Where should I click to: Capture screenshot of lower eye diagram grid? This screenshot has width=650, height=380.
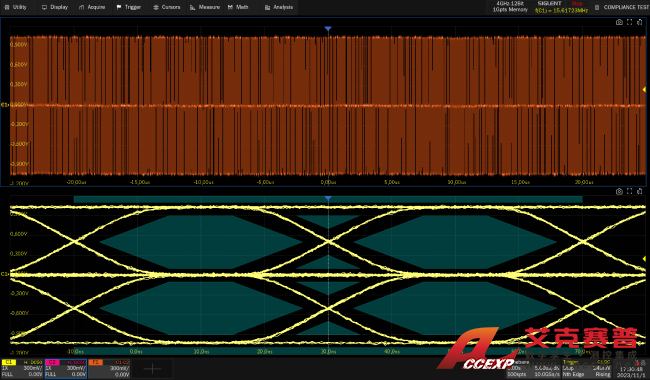point(619,191)
